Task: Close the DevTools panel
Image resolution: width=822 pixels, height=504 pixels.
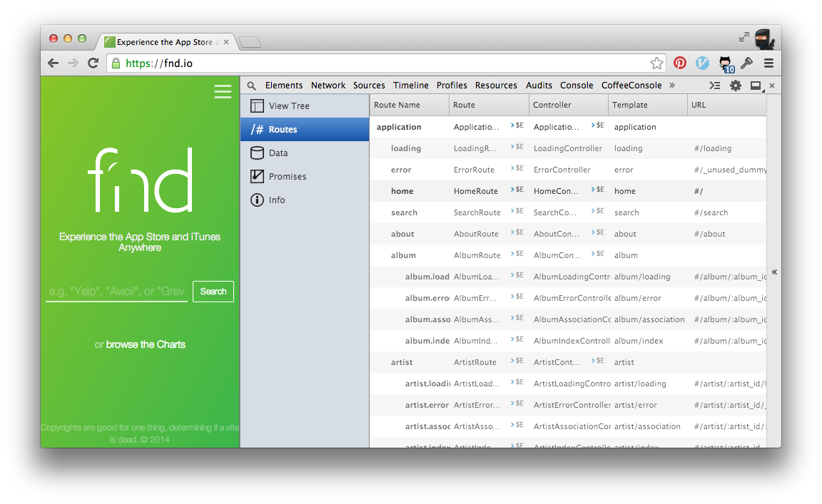Action: 771,86
